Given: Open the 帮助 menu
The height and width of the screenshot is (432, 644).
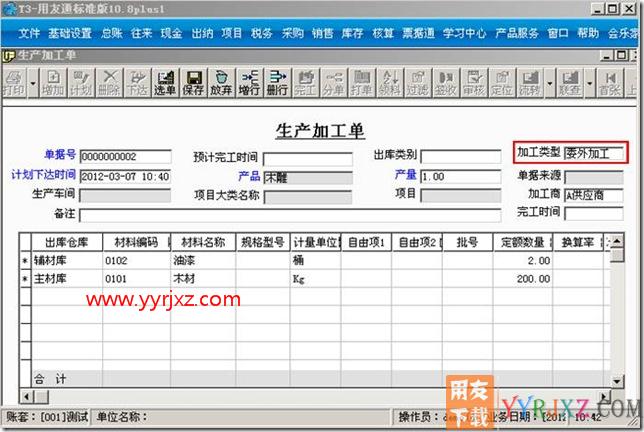Looking at the screenshot, I should [x=588, y=33].
